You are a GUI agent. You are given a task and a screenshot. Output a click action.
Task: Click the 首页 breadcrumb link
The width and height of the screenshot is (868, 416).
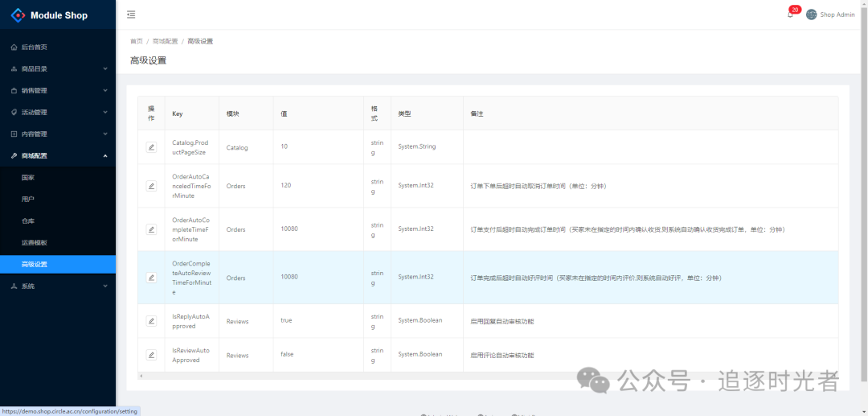[x=137, y=41]
